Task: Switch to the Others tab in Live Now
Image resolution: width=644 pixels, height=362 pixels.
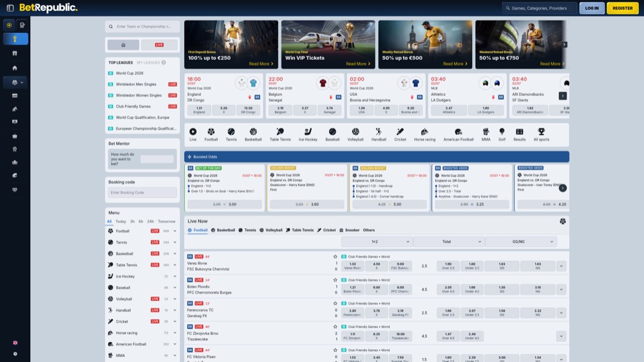Action: [x=369, y=230]
